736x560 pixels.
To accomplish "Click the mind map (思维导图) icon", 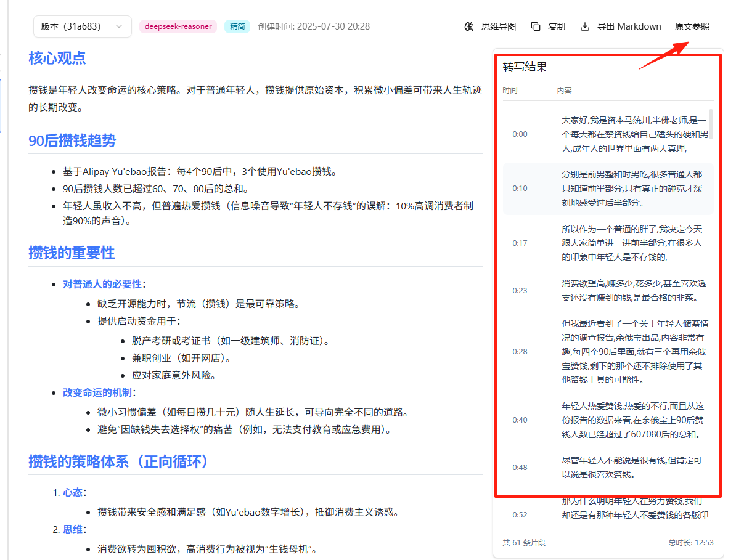I will tap(468, 26).
